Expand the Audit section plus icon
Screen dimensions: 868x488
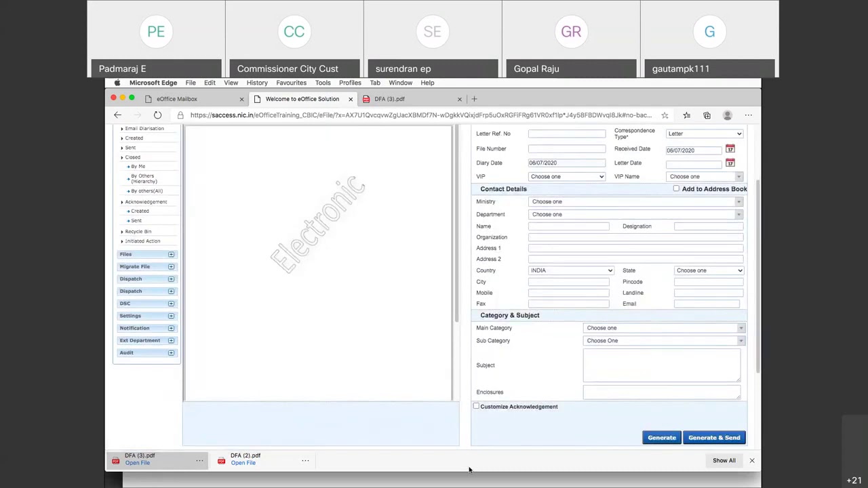click(x=171, y=352)
